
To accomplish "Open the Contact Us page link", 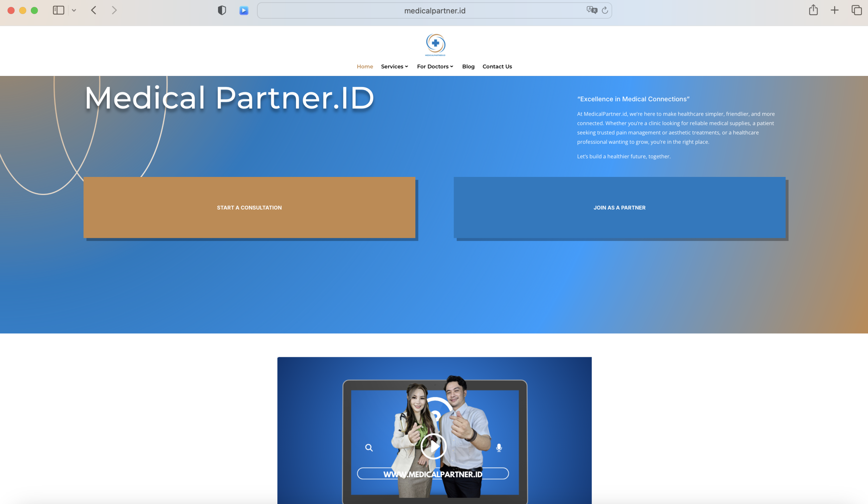I will pyautogui.click(x=497, y=66).
